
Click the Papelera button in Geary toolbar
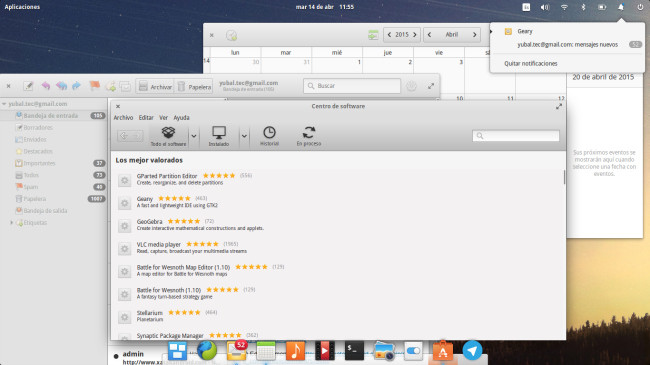pyautogui.click(x=194, y=87)
